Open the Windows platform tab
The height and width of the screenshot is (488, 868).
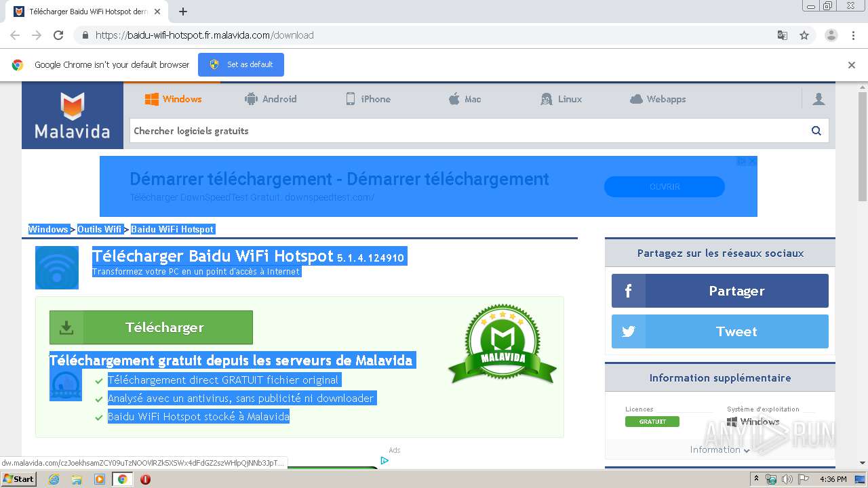tap(173, 99)
